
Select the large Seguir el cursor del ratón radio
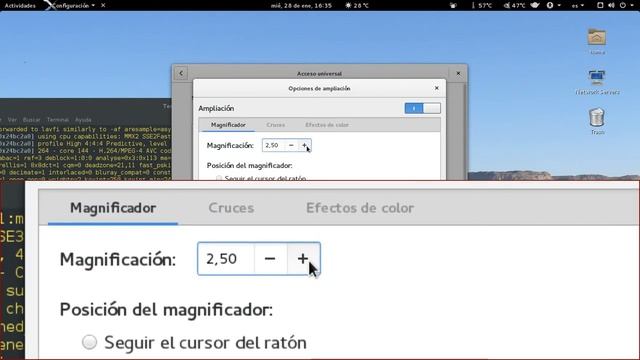coord(89,342)
